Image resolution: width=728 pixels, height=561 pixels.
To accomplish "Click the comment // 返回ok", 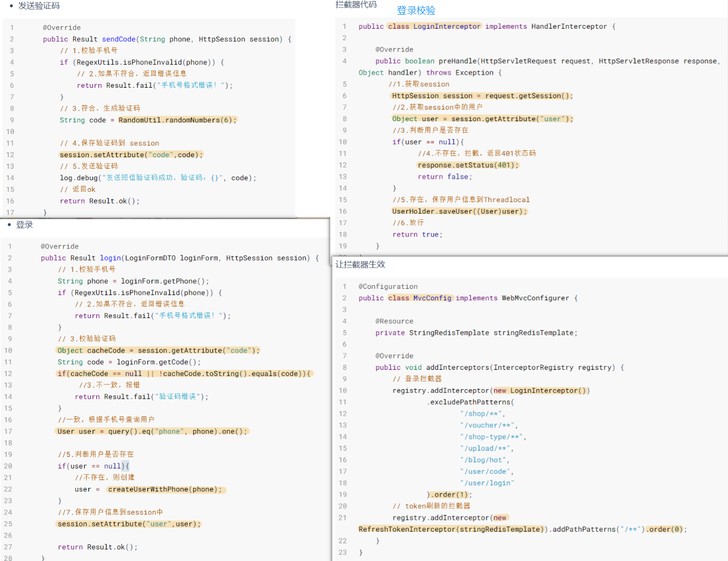I will click(77, 190).
